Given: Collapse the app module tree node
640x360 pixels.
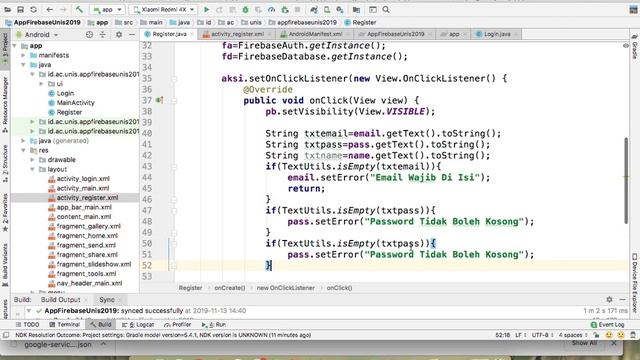Looking at the screenshot, I should [15, 46].
